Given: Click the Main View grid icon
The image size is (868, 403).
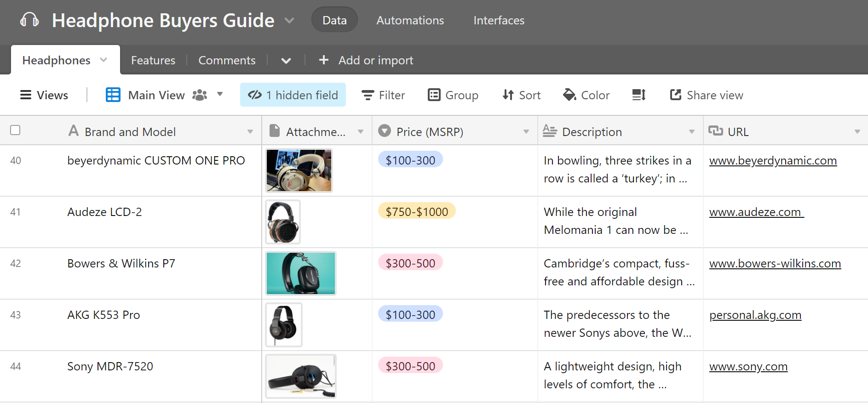Looking at the screenshot, I should (x=113, y=95).
